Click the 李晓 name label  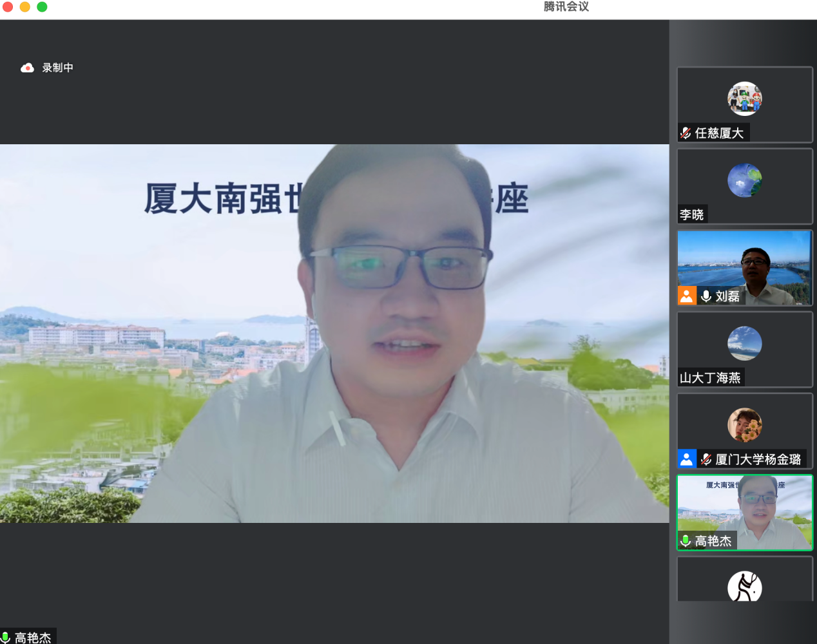[692, 214]
